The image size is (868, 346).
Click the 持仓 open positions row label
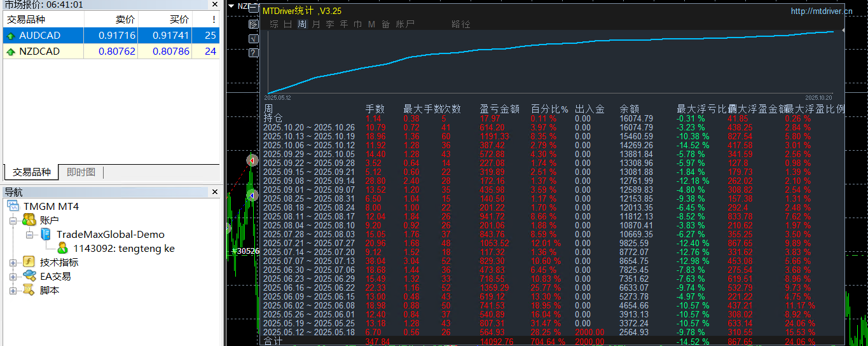tap(273, 118)
